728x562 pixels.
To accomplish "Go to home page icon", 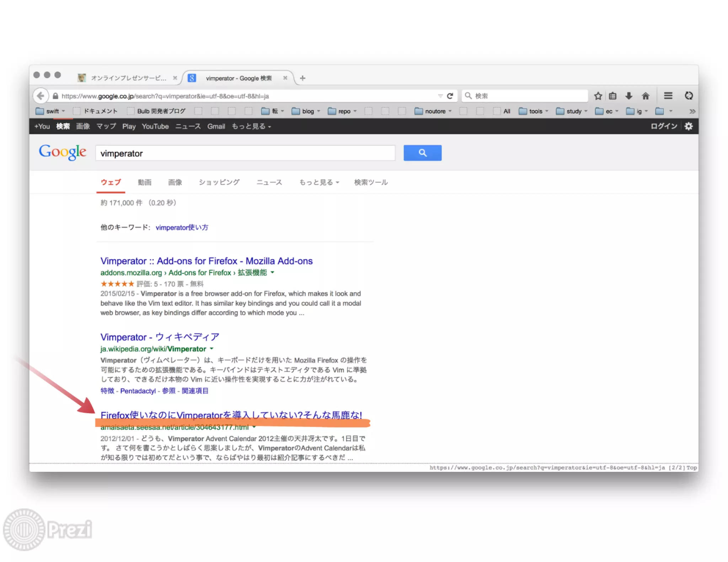I will [646, 96].
